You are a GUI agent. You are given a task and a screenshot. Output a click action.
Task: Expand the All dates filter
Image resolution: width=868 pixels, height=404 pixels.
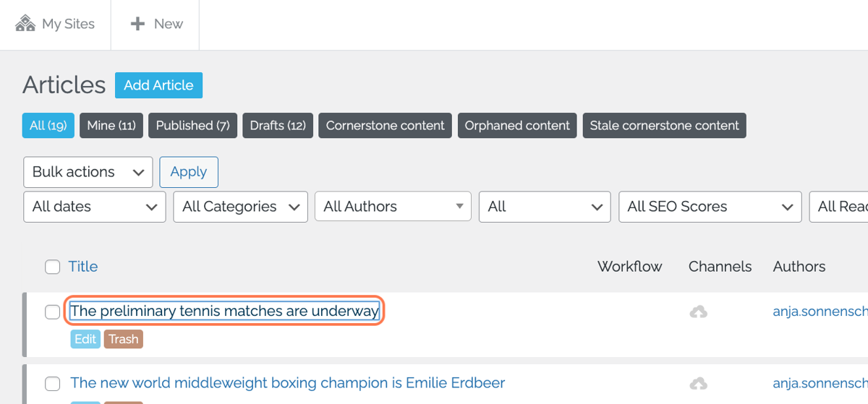(95, 207)
